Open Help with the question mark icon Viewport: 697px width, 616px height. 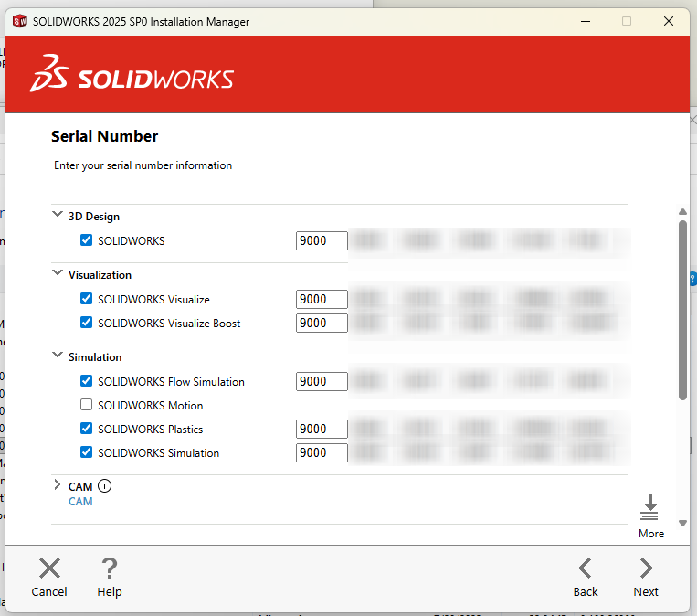pos(110,568)
